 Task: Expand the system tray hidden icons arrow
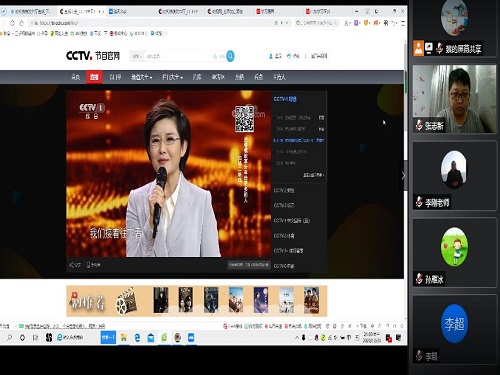tap(297, 338)
